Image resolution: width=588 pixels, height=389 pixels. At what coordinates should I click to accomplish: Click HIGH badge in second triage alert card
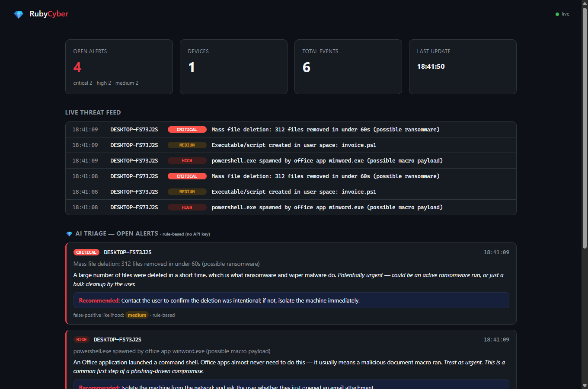81,340
